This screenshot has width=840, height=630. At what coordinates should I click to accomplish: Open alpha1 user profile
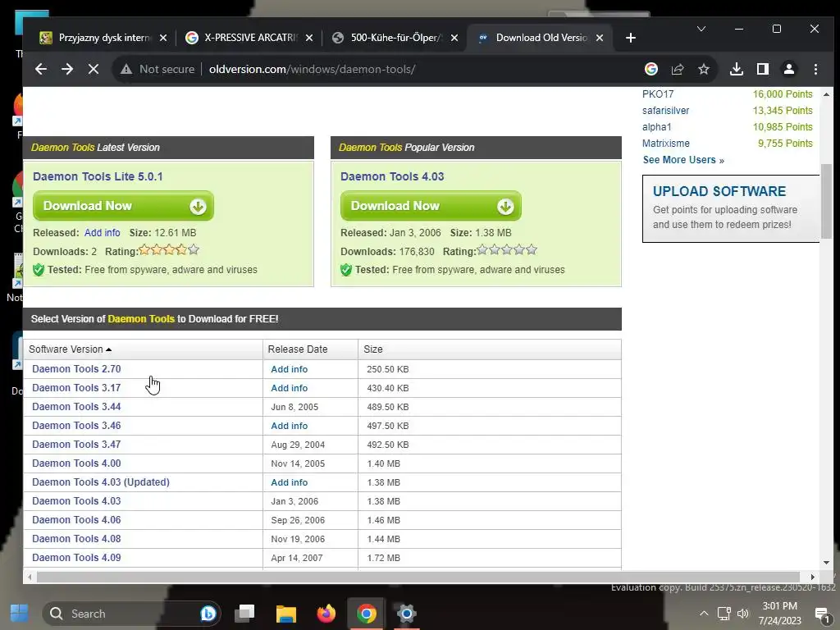(656, 127)
